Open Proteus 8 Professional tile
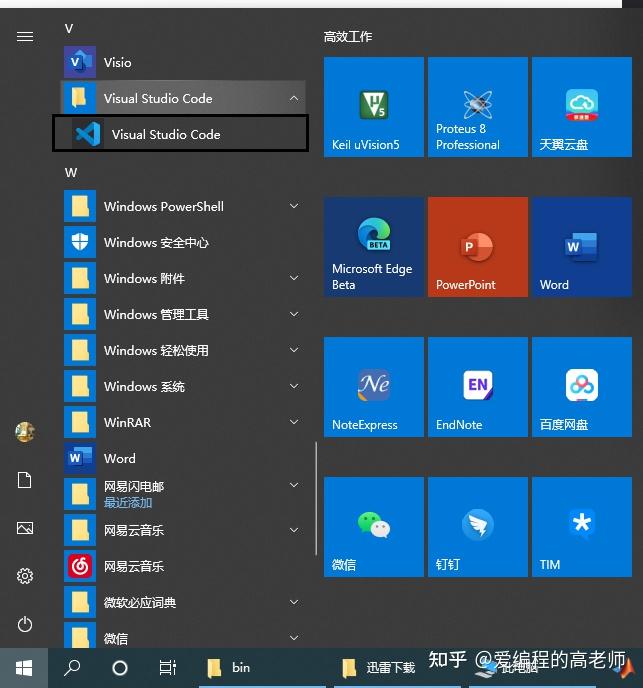The width and height of the screenshot is (643, 688). point(478,107)
